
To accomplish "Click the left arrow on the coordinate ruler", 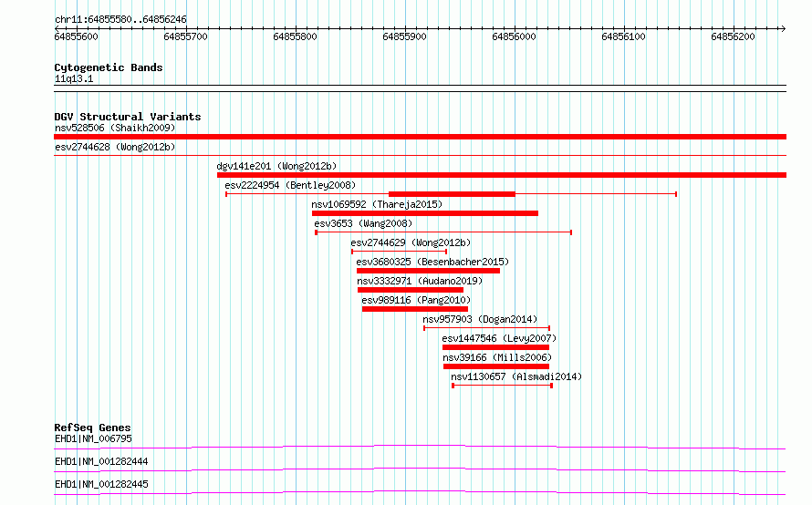I will coord(57,28).
